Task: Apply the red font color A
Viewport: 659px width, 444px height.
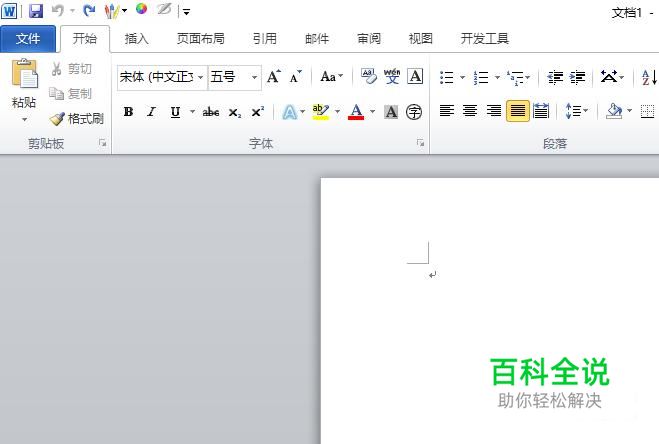Action: [356, 112]
